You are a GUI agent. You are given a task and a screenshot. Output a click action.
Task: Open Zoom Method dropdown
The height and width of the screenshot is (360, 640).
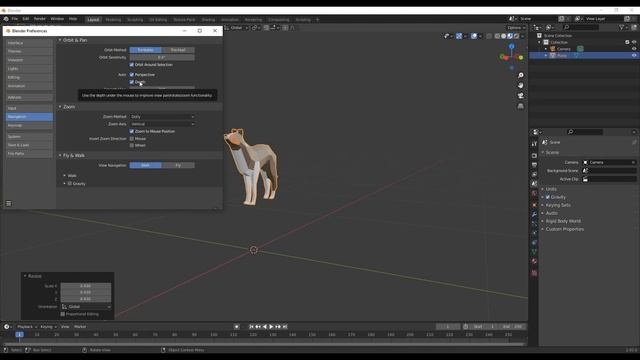coord(162,116)
